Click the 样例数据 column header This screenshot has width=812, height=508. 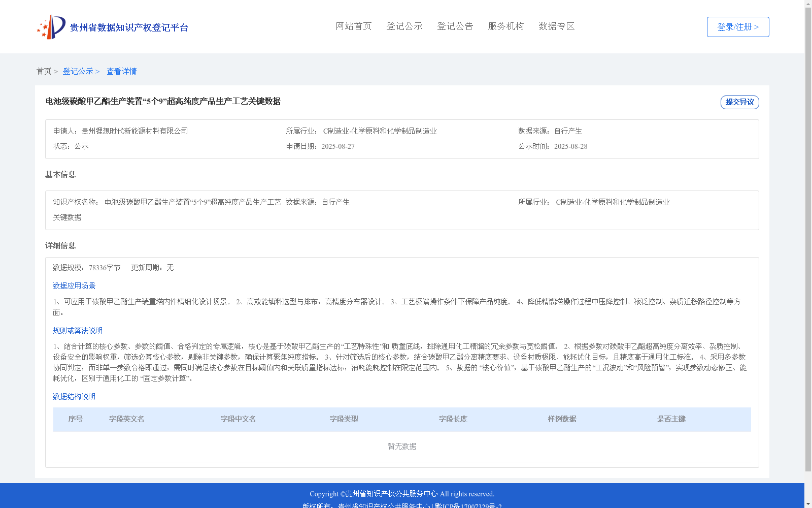(x=562, y=419)
